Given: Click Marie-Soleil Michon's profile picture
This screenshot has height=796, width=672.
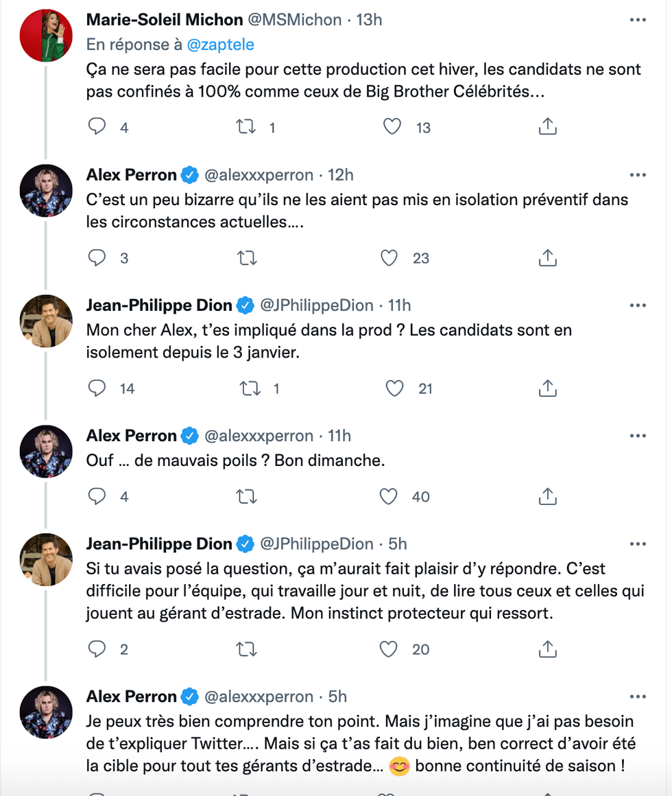Looking at the screenshot, I should tap(46, 36).
